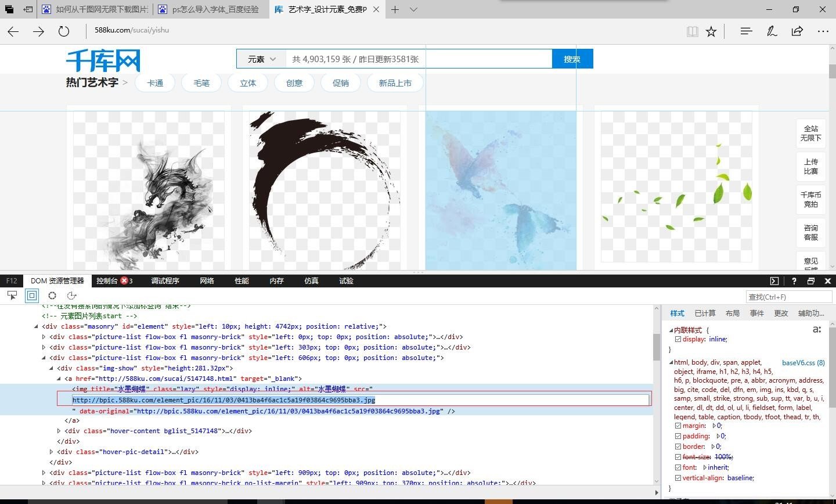This screenshot has width=836, height=504.
Task: Click the Share icon in browser toolbar
Action: tap(797, 31)
